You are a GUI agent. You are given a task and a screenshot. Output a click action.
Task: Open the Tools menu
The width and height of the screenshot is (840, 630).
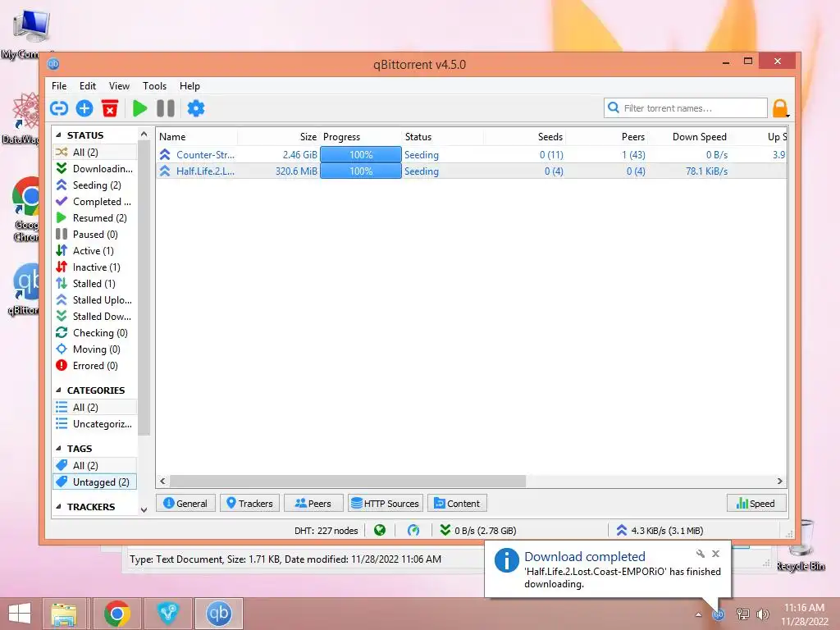[x=154, y=85]
